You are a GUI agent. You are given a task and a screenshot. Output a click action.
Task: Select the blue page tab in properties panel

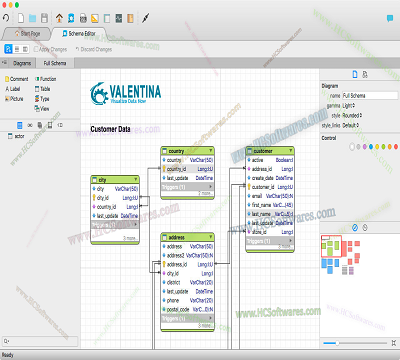[x=355, y=74]
